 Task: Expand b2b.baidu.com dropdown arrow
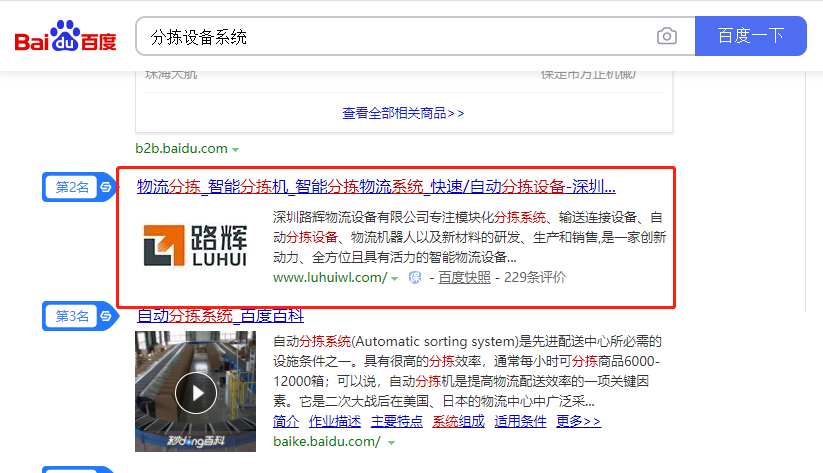(x=236, y=150)
